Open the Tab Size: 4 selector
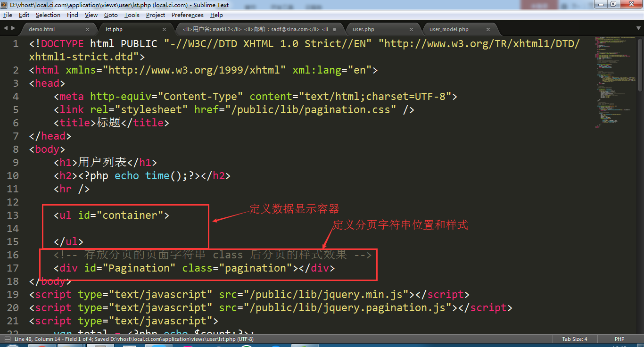The height and width of the screenshot is (347, 644). click(574, 339)
